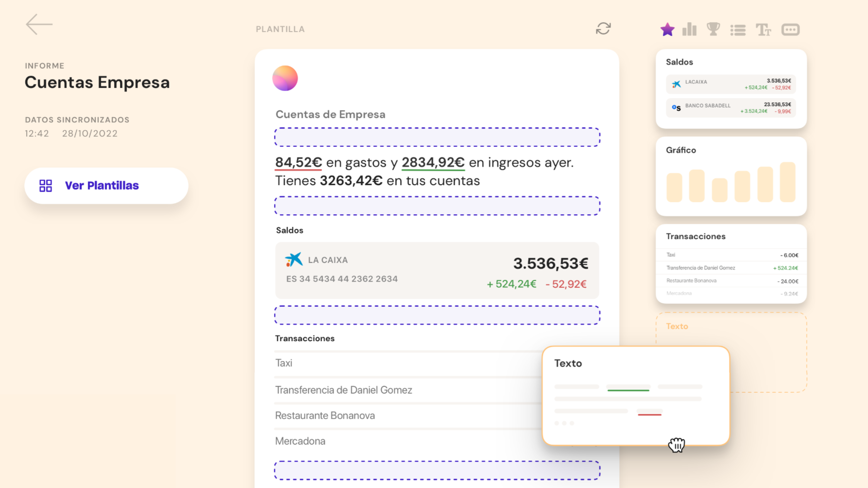Click the drop zone below Cuentas de Empresa
Screen dimensions: 868x488
(437, 137)
